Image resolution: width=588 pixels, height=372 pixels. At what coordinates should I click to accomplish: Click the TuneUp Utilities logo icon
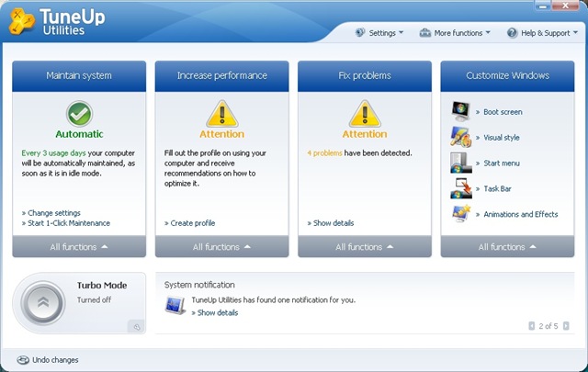click(x=21, y=21)
